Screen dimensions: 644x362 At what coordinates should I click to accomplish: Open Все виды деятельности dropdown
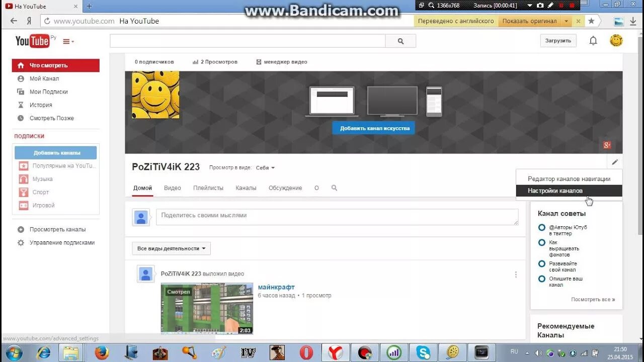[x=172, y=248]
